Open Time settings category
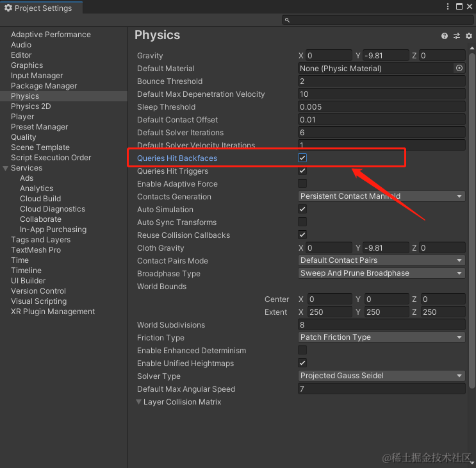This screenshot has width=476, height=468. coord(20,260)
